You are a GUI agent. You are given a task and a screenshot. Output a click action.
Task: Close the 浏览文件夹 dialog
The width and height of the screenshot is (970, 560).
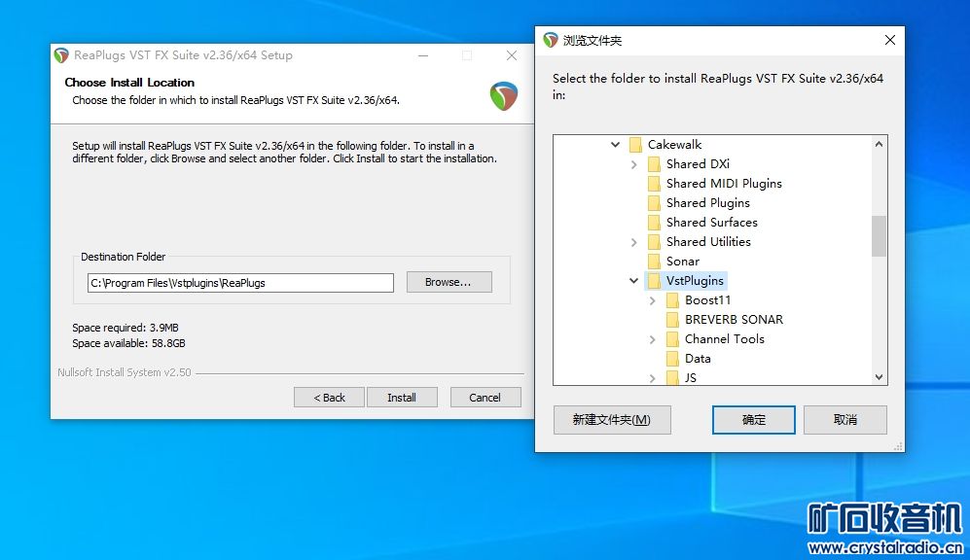[x=890, y=40]
